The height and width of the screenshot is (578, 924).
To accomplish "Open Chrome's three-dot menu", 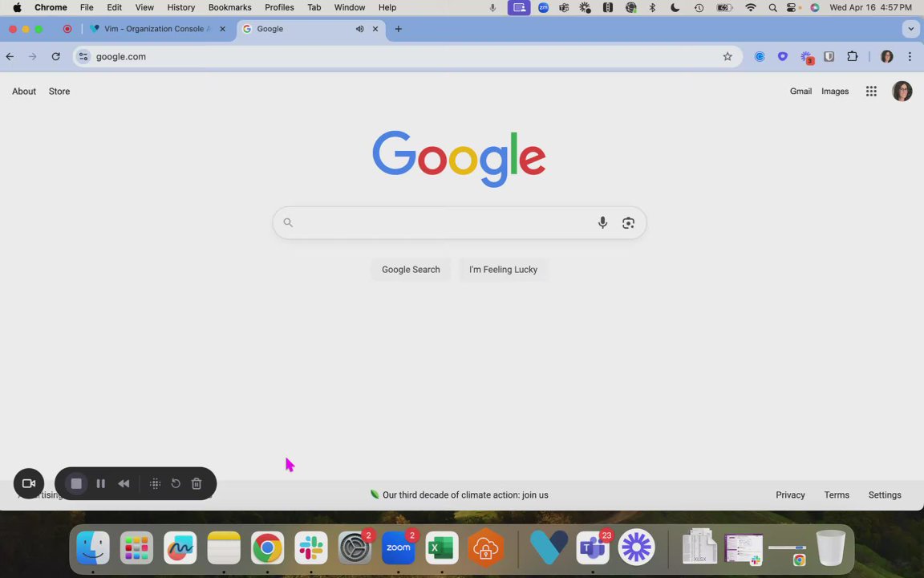I will pos(910,57).
